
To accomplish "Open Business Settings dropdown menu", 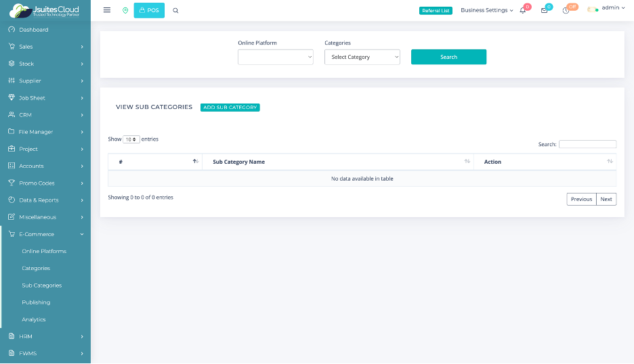I will coord(486,10).
